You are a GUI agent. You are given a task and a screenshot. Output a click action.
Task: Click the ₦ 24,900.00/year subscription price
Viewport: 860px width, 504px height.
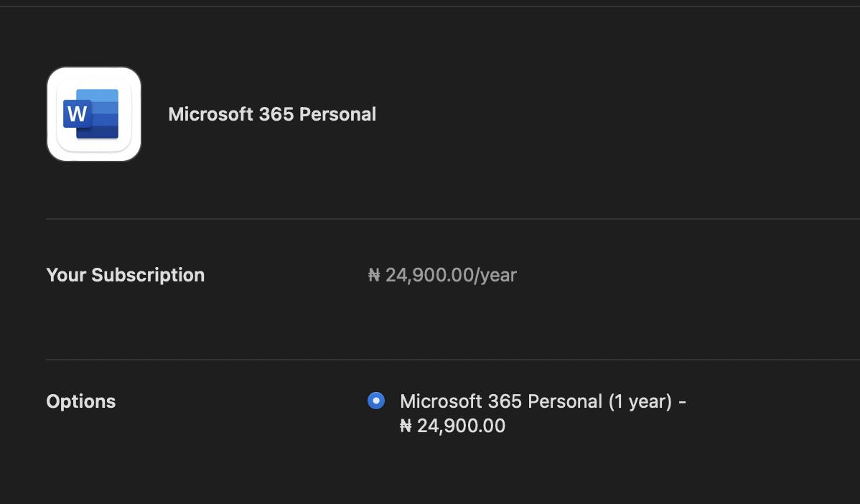(442, 275)
